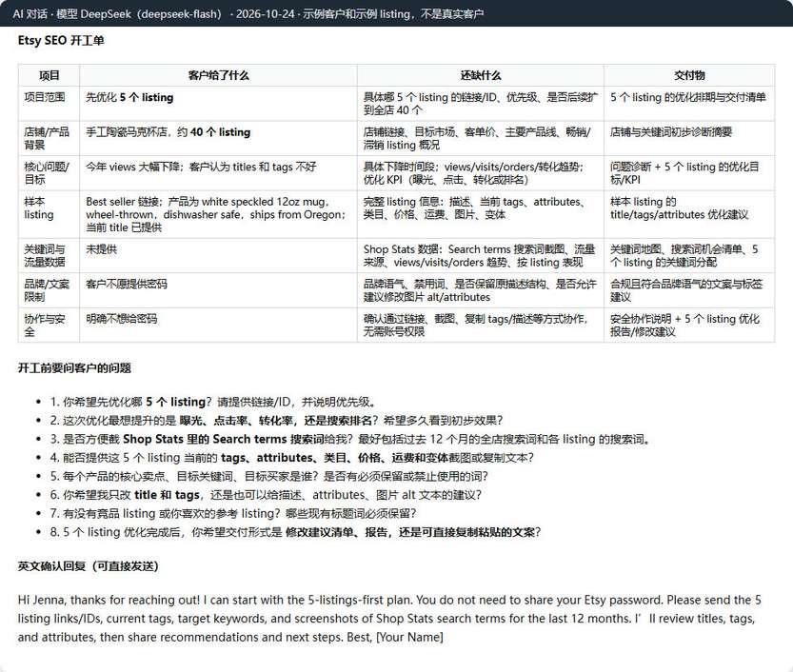Click cell '问题诊断 + 5 个 listing 的优化目标/KPI'

tap(689, 173)
